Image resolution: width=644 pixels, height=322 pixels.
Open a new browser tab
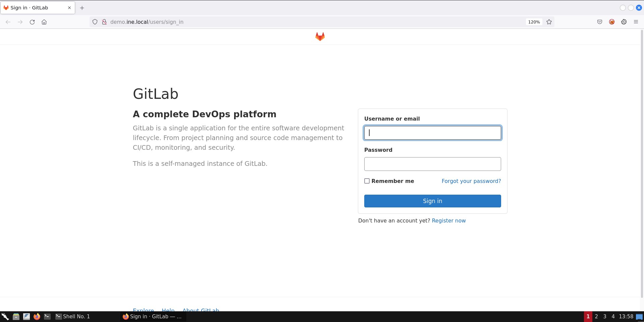[82, 8]
